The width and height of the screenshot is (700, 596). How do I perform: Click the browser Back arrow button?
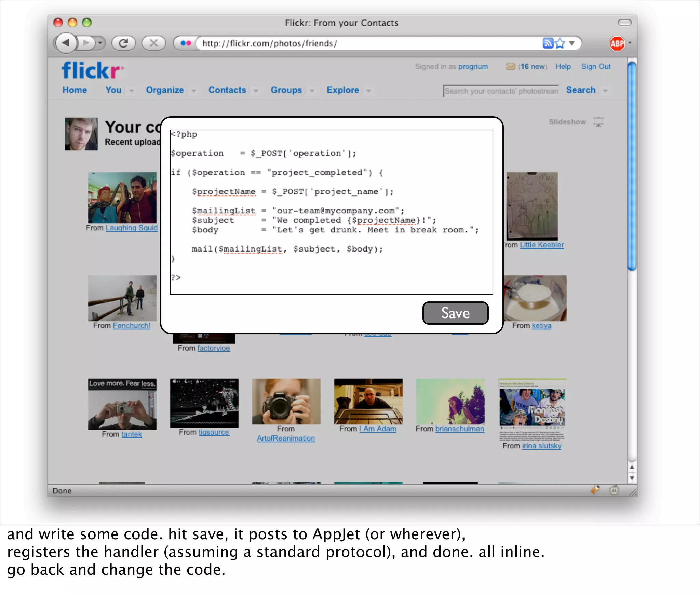click(66, 43)
